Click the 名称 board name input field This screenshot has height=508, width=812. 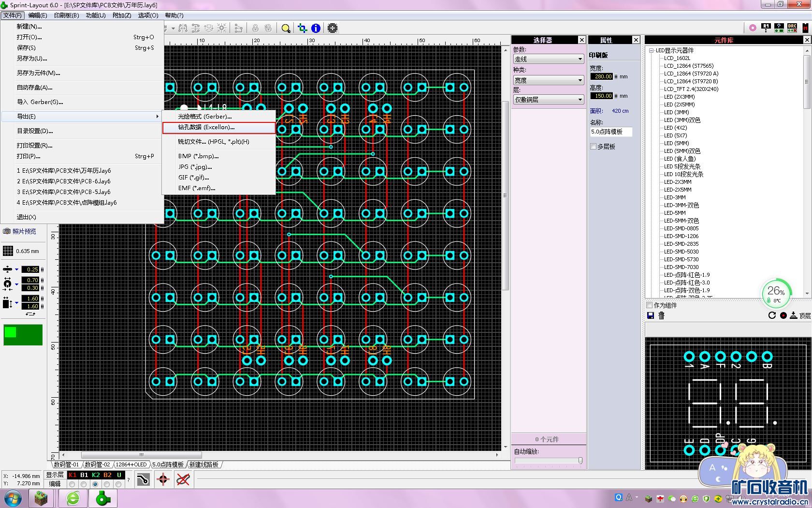click(610, 132)
